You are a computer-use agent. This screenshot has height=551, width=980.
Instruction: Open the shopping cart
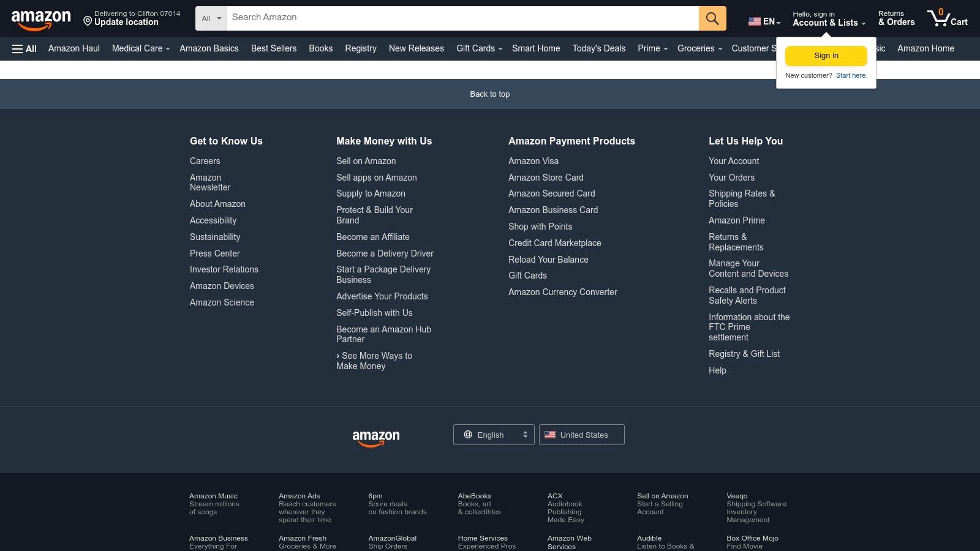tap(947, 18)
